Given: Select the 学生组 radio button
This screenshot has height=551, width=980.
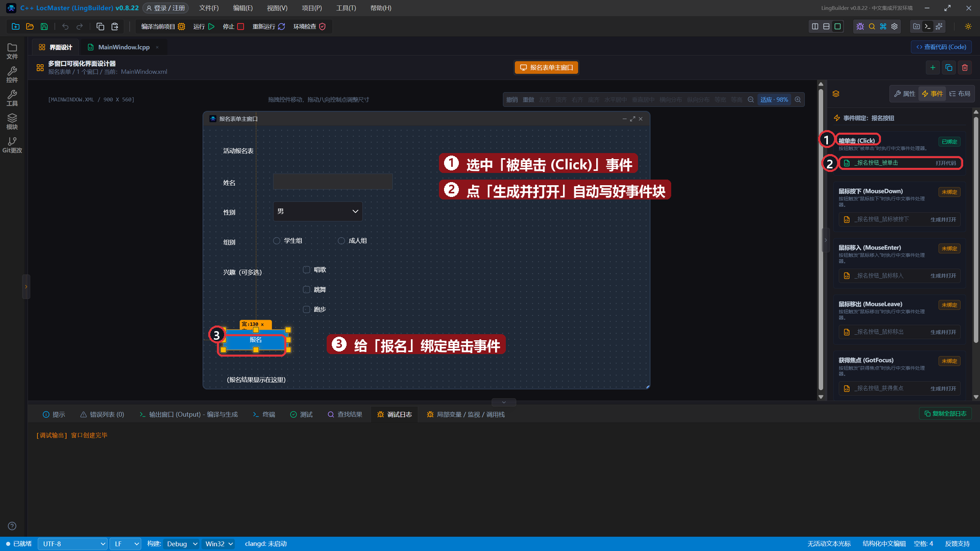Looking at the screenshot, I should pyautogui.click(x=277, y=241).
